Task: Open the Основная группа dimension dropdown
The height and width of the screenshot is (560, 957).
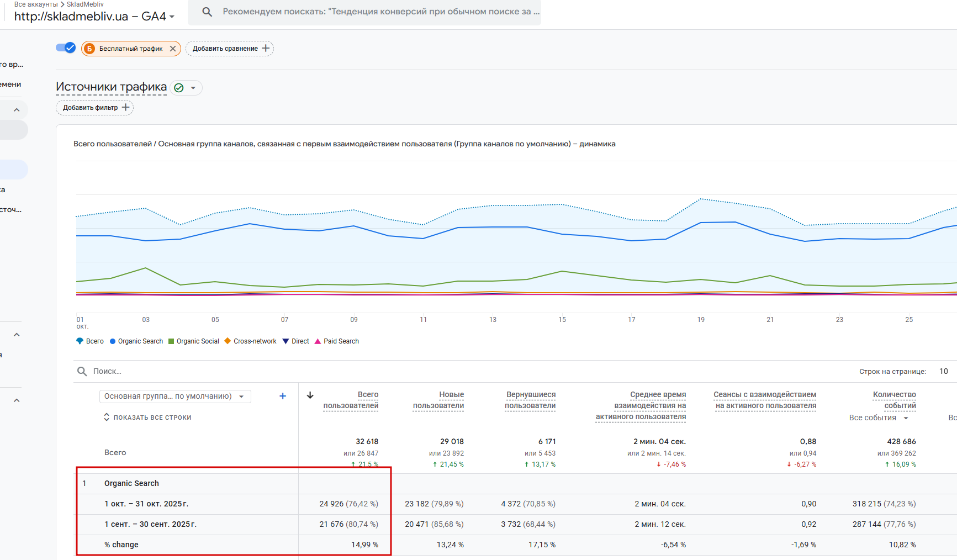Action: [175, 397]
